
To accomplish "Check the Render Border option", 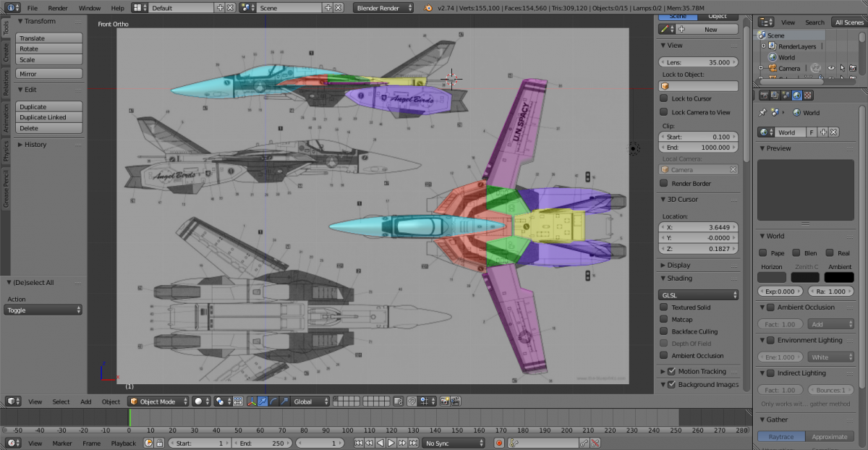I will tap(664, 183).
